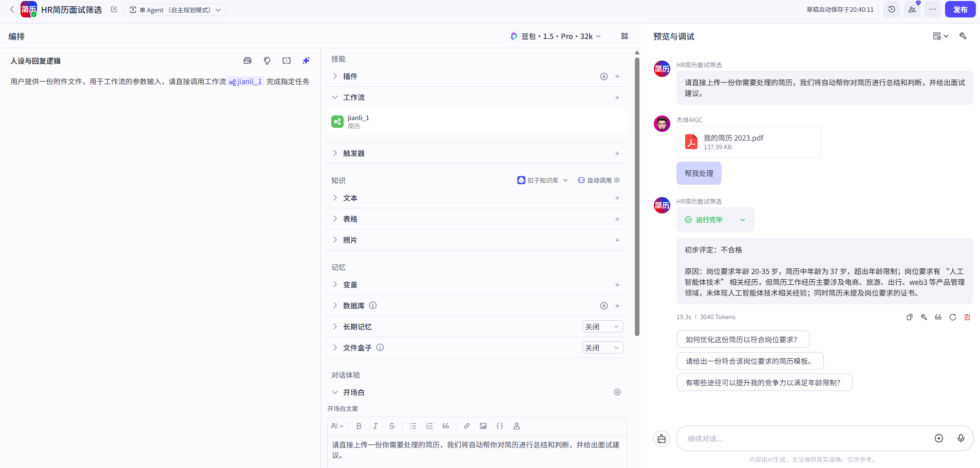Toggle auto-invoke setting on 开场白 section

pyautogui.click(x=617, y=392)
